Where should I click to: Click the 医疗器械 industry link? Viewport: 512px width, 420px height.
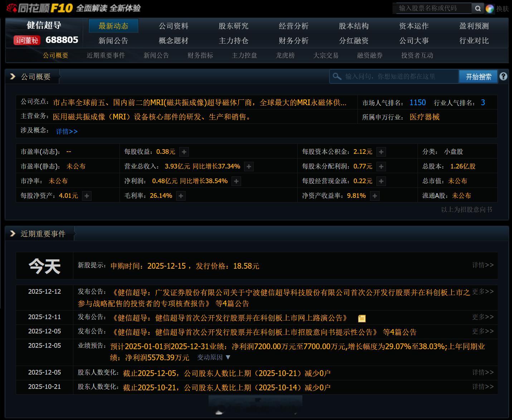click(424, 117)
